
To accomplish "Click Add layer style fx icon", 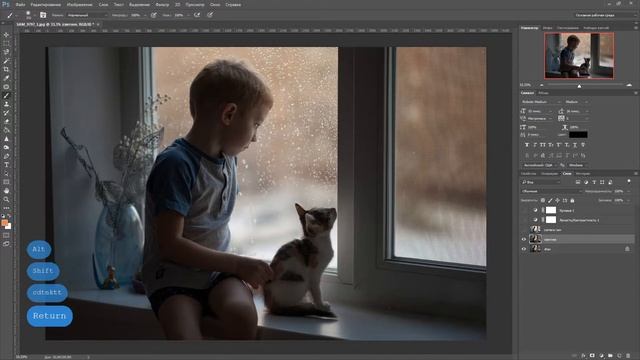I will click(x=583, y=356).
